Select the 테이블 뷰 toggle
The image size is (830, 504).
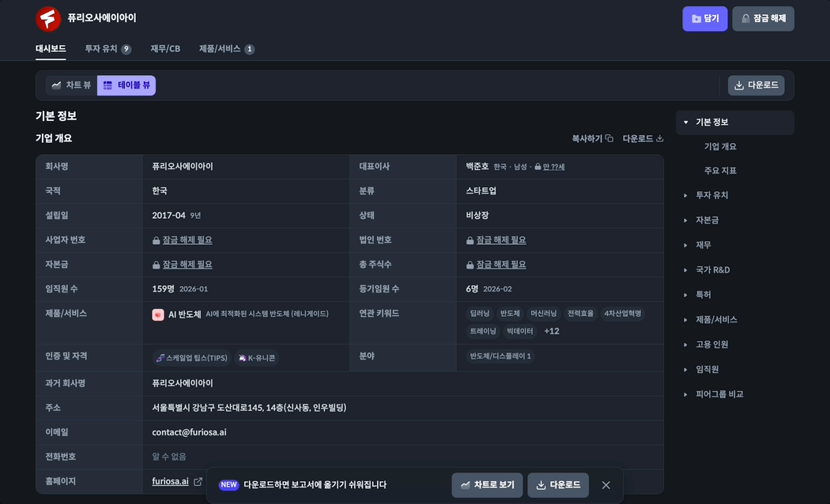[x=126, y=85]
